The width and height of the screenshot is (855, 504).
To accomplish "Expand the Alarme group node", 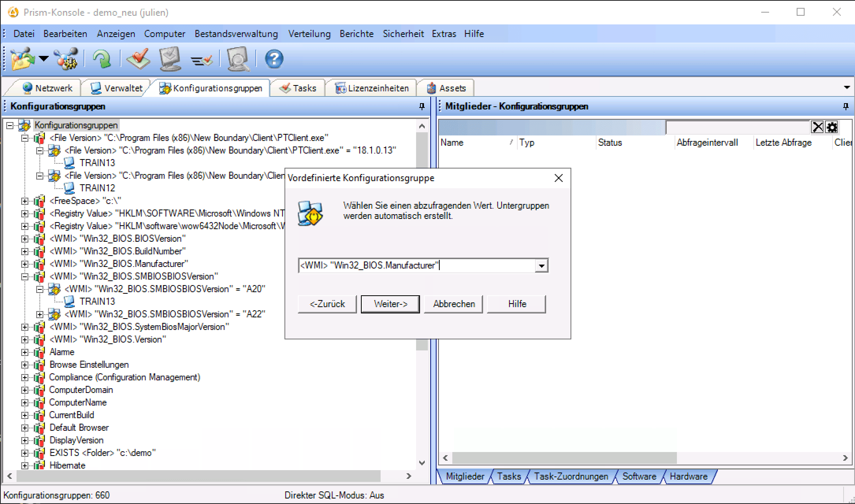I will coord(25,352).
